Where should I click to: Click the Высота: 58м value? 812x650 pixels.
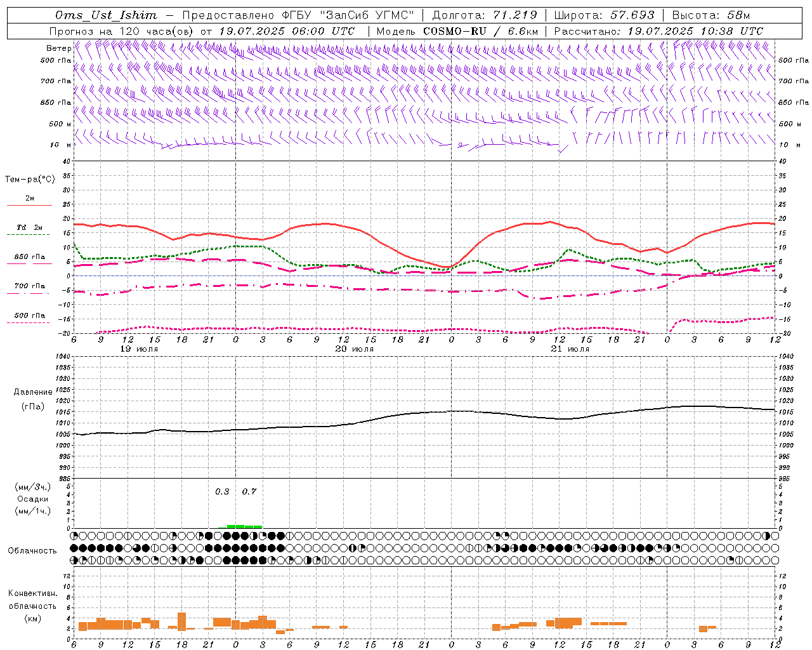point(710,15)
